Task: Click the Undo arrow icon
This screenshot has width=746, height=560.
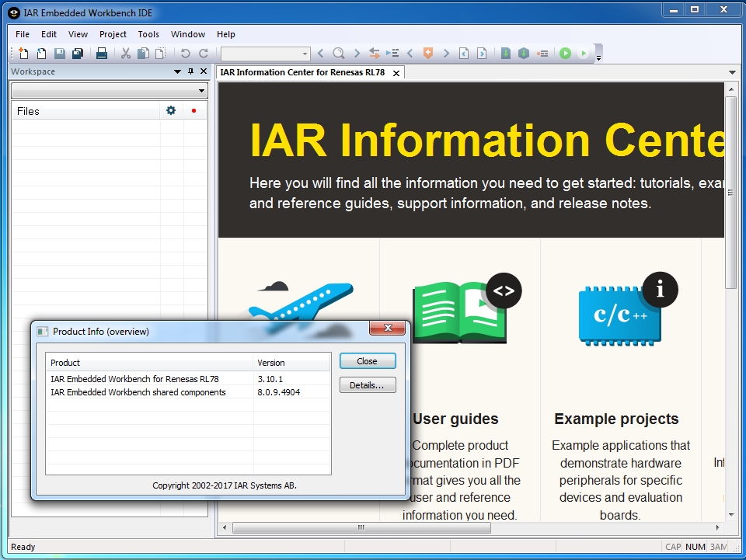Action: [185, 54]
